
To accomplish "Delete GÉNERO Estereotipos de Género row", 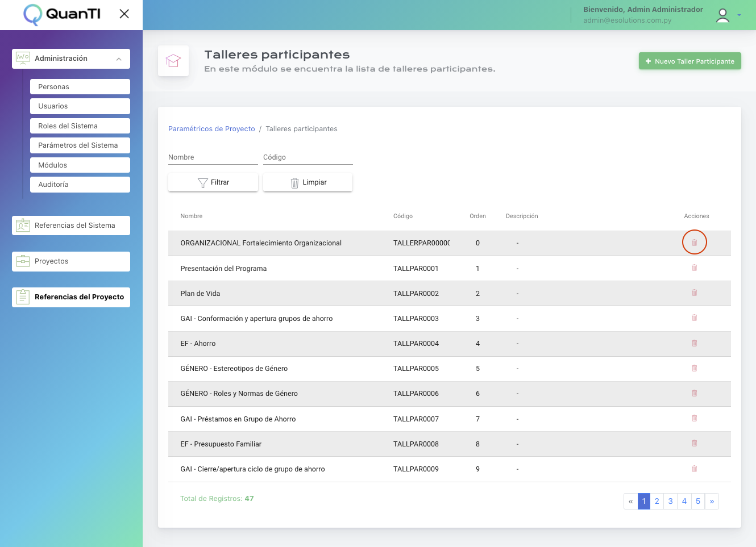I will pyautogui.click(x=694, y=368).
